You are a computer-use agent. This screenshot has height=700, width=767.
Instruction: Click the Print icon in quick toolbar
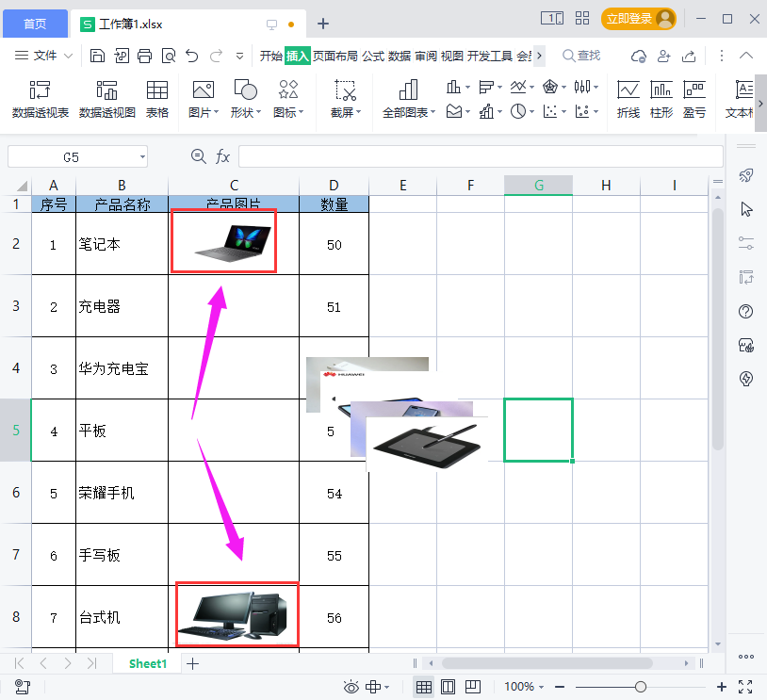pyautogui.click(x=144, y=56)
